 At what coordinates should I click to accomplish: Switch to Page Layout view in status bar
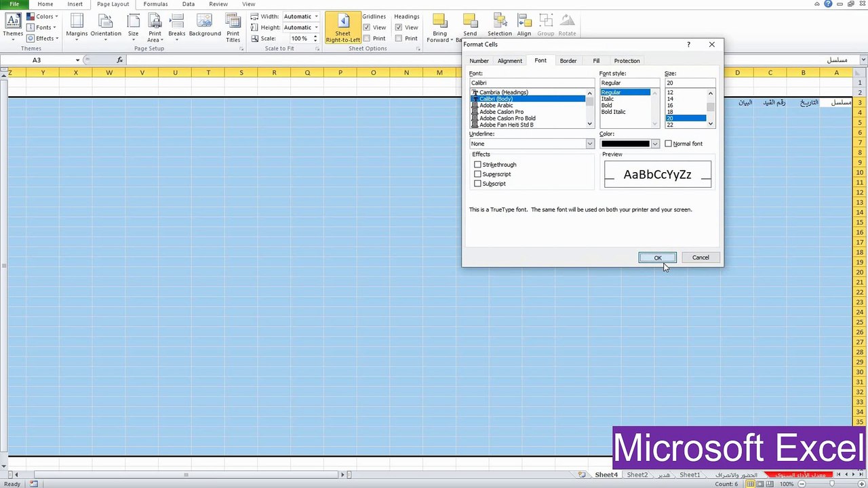pyautogui.click(x=759, y=484)
